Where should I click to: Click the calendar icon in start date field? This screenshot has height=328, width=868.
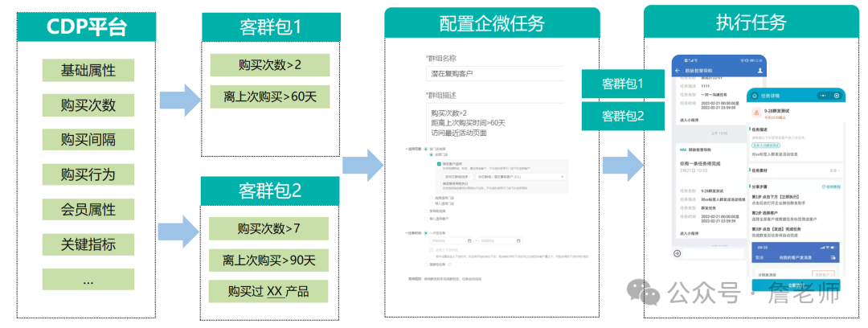pyautogui.click(x=469, y=240)
